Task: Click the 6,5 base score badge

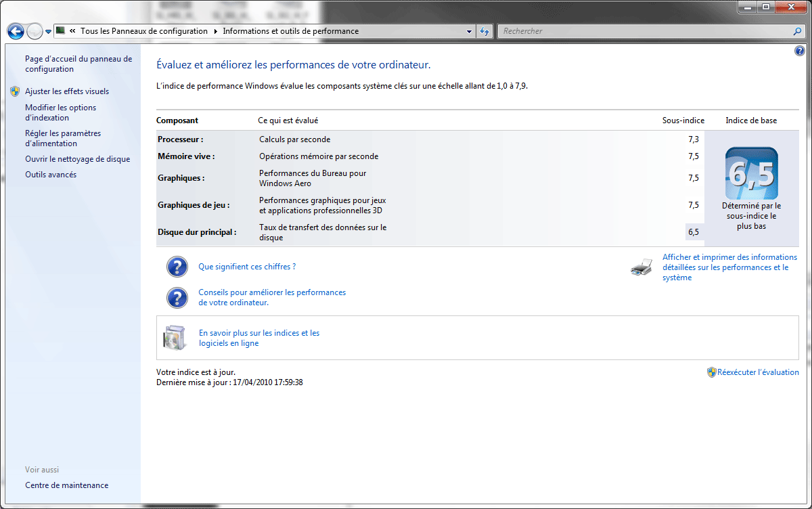Action: coord(752,173)
